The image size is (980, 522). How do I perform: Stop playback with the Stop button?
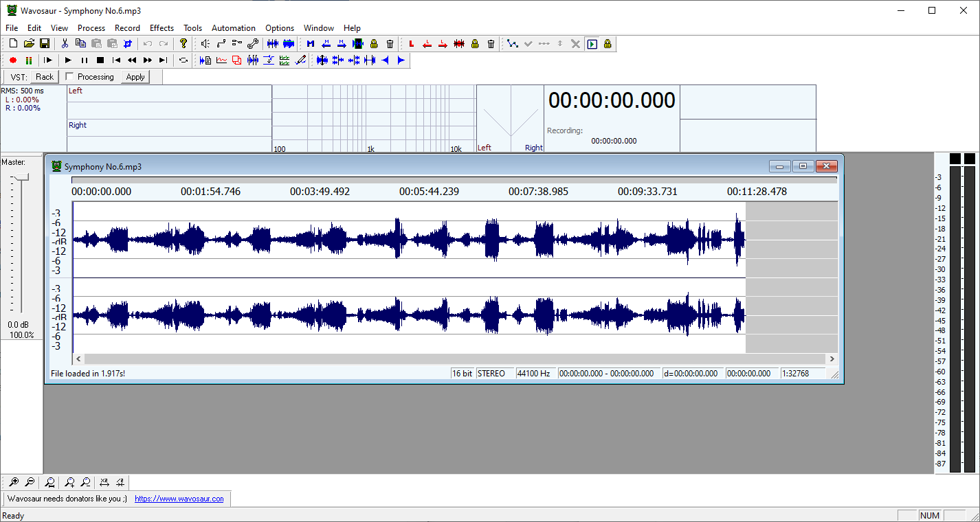click(100, 60)
